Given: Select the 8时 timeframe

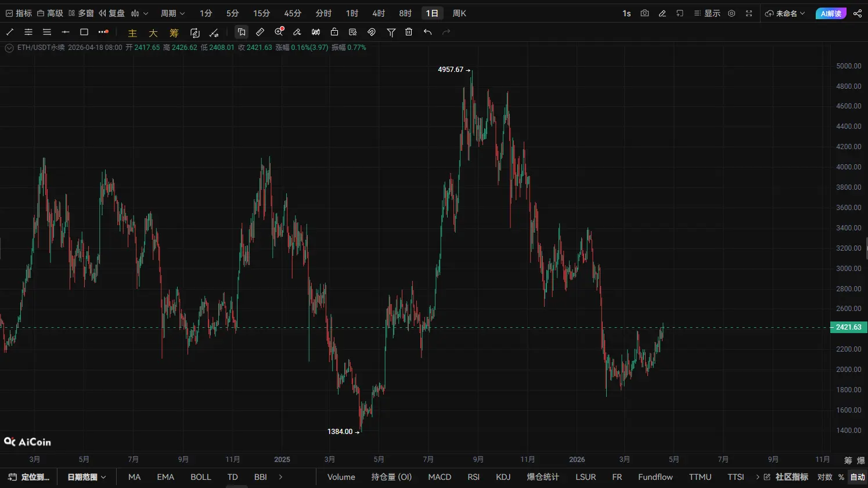Looking at the screenshot, I should (405, 13).
